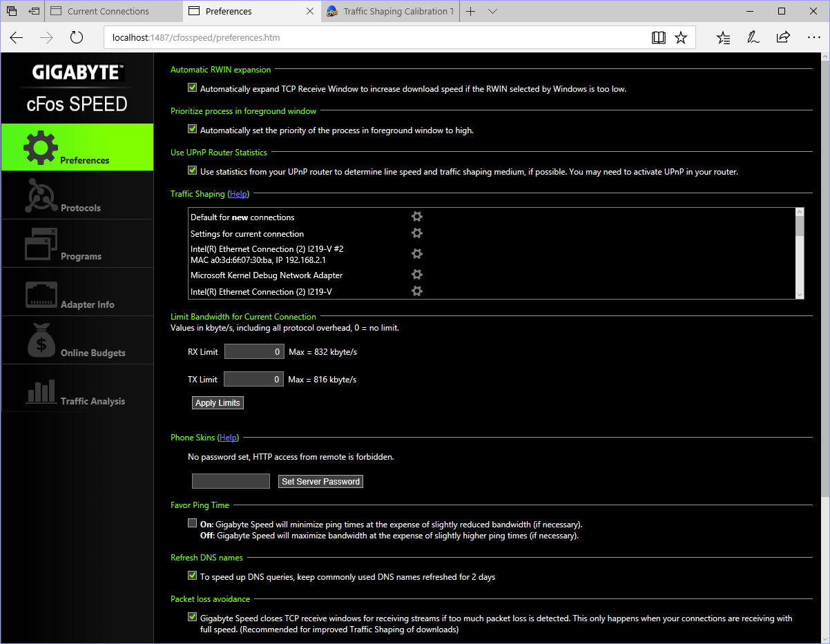Add this page to favorites
Image resolution: width=830 pixels, height=644 pixels.
[x=681, y=38]
